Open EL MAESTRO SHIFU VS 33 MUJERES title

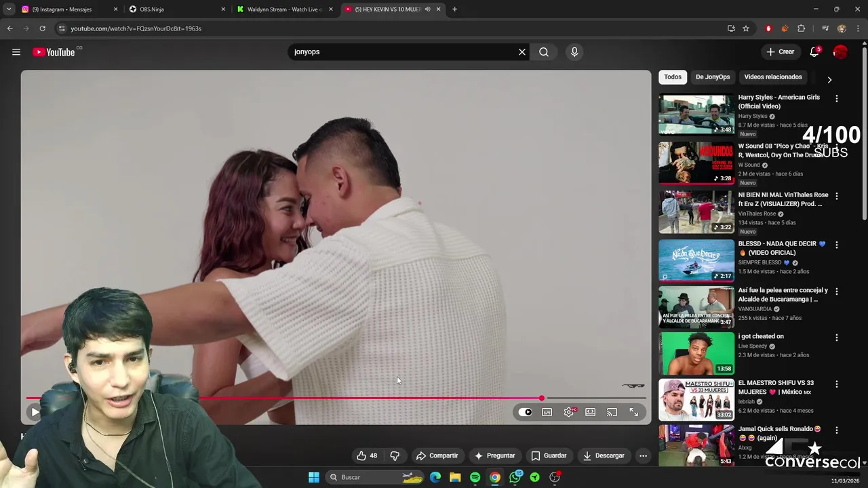776,387
